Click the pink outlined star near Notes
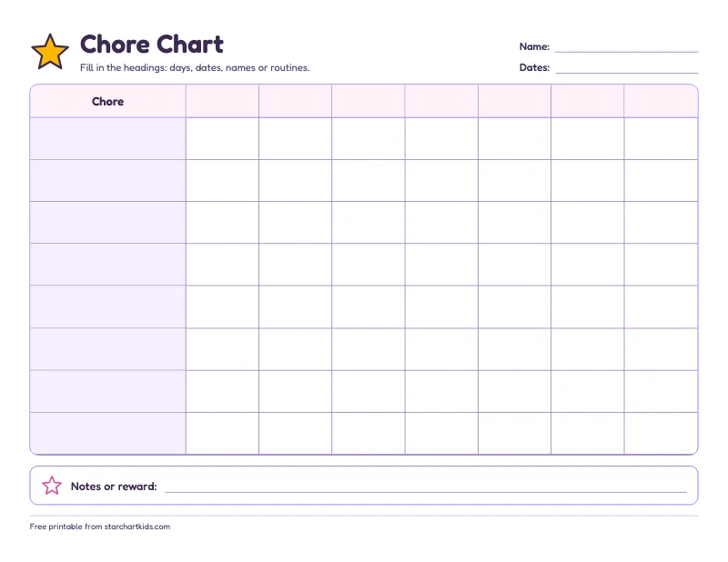The image size is (728, 562). click(x=52, y=486)
